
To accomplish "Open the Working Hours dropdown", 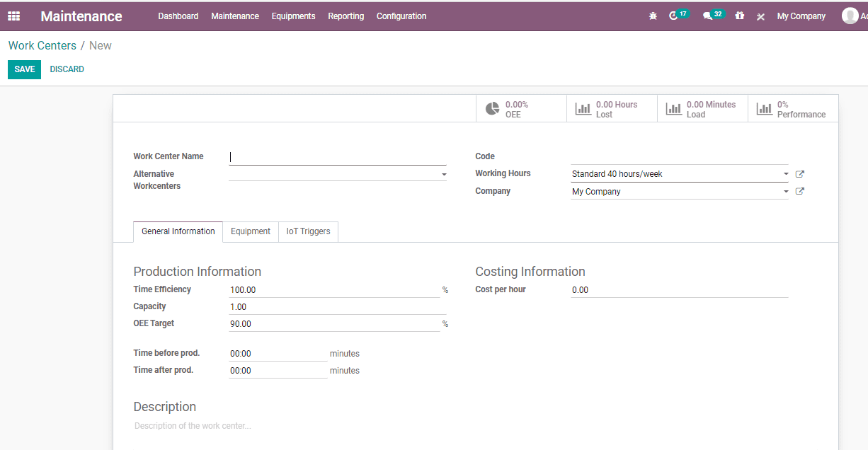I will [x=786, y=173].
